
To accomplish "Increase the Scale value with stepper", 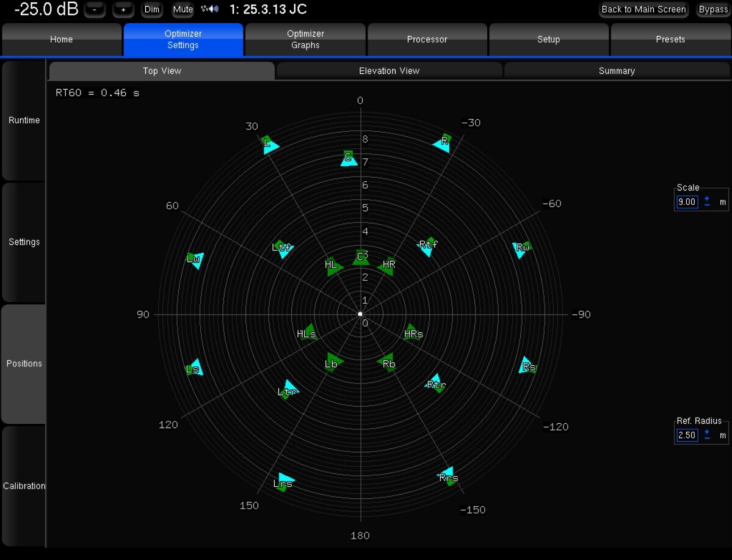I will pyautogui.click(x=707, y=199).
